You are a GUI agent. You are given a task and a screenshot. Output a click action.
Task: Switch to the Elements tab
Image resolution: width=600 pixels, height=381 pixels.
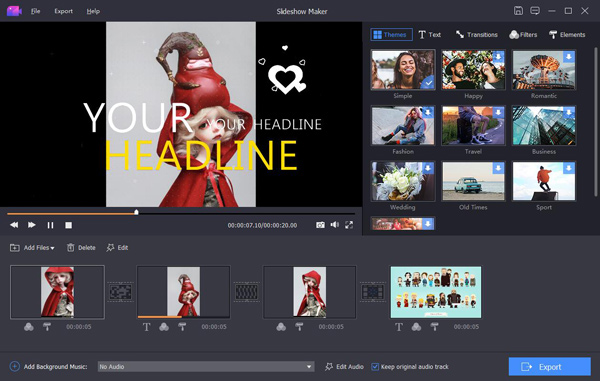(x=567, y=34)
